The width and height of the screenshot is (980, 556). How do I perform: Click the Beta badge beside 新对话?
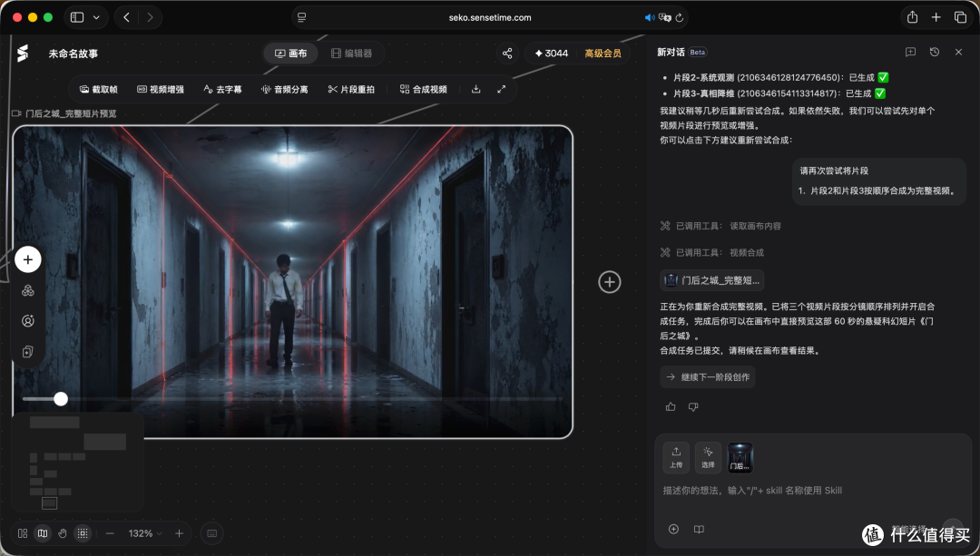(x=698, y=53)
